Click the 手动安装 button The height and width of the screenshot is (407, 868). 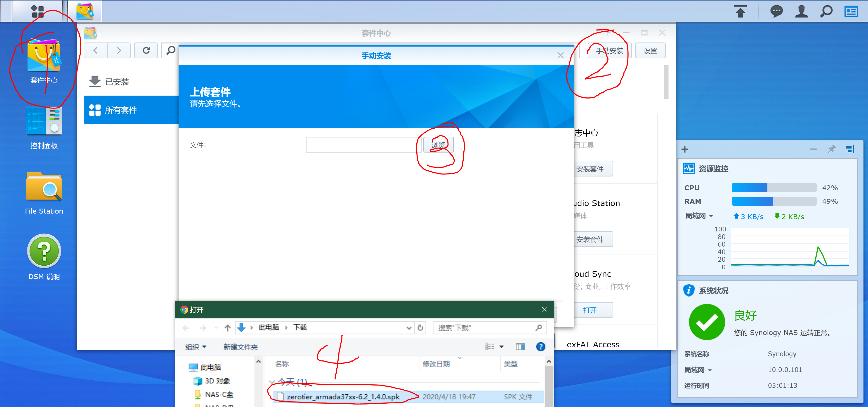click(609, 51)
